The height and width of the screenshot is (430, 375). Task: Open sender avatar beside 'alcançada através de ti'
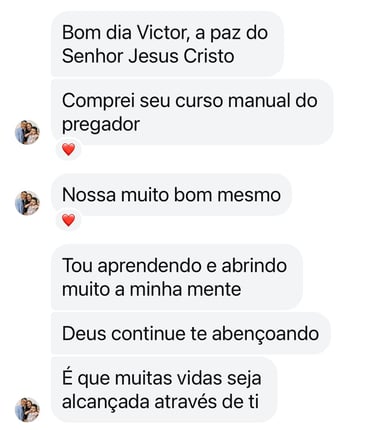coord(27,409)
